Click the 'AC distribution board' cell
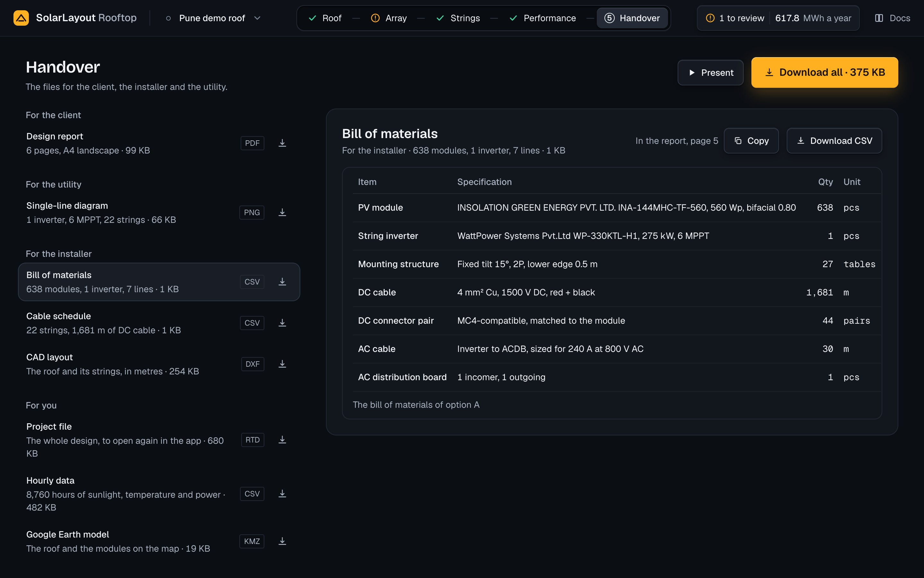This screenshot has height=578, width=924. [402, 377]
